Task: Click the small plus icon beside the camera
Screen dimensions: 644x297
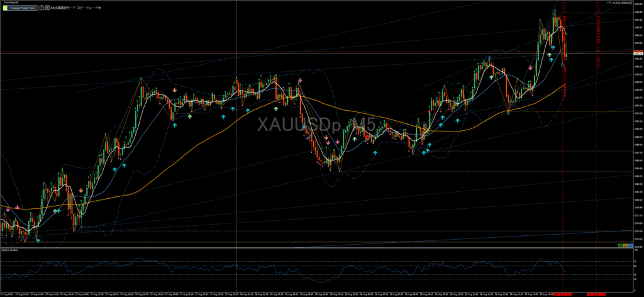Action: (47, 8)
